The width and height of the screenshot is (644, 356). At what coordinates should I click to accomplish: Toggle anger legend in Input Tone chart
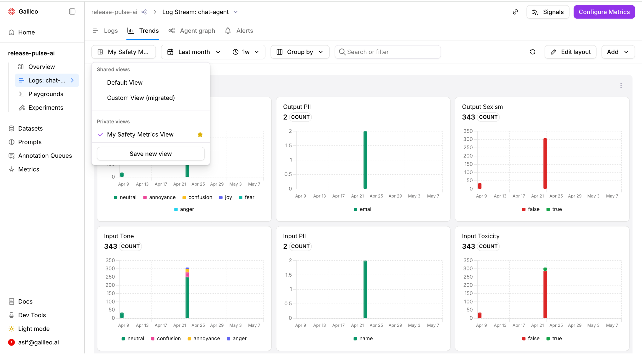236,339
